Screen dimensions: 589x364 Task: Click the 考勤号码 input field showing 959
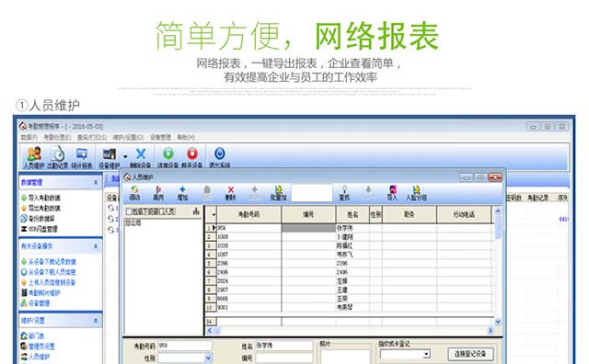[185, 346]
